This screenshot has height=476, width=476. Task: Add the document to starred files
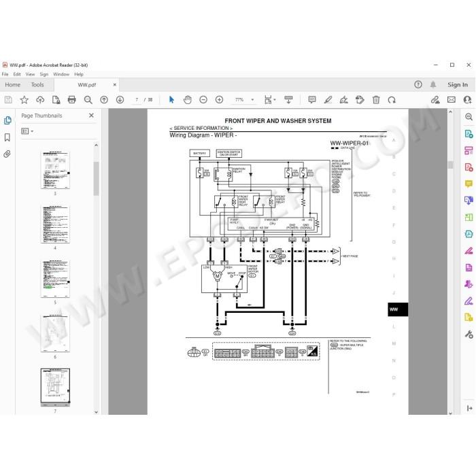pyautogui.click(x=24, y=99)
